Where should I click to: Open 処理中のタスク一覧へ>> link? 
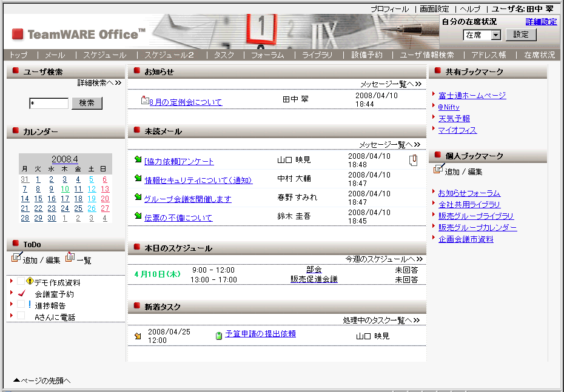[381, 320]
